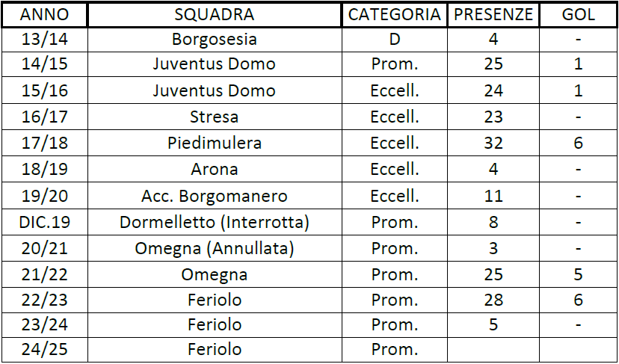Click the DIC.19 year cell
619x364 pixels.
click(x=44, y=222)
